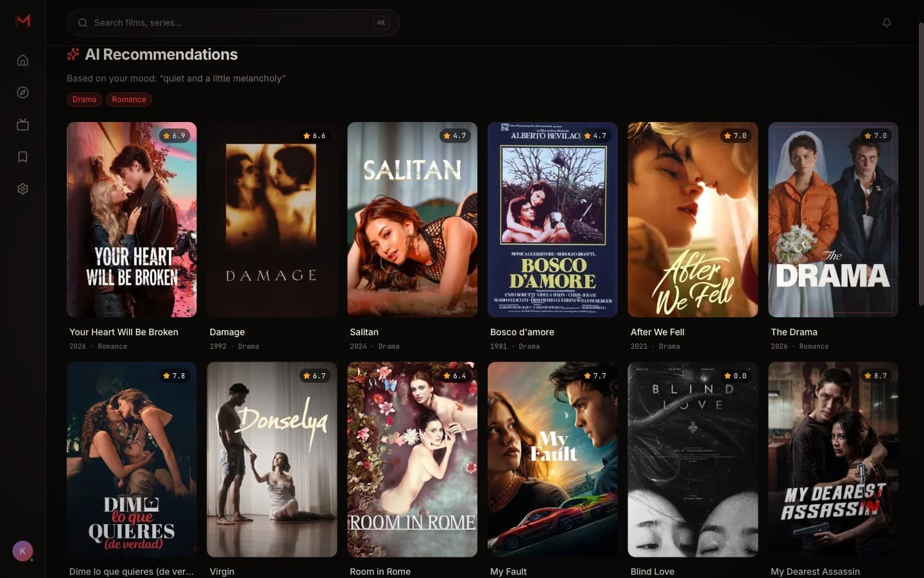The image size is (924, 578).
Task: Click the ⌘K shortcut badge
Action: pyautogui.click(x=381, y=22)
